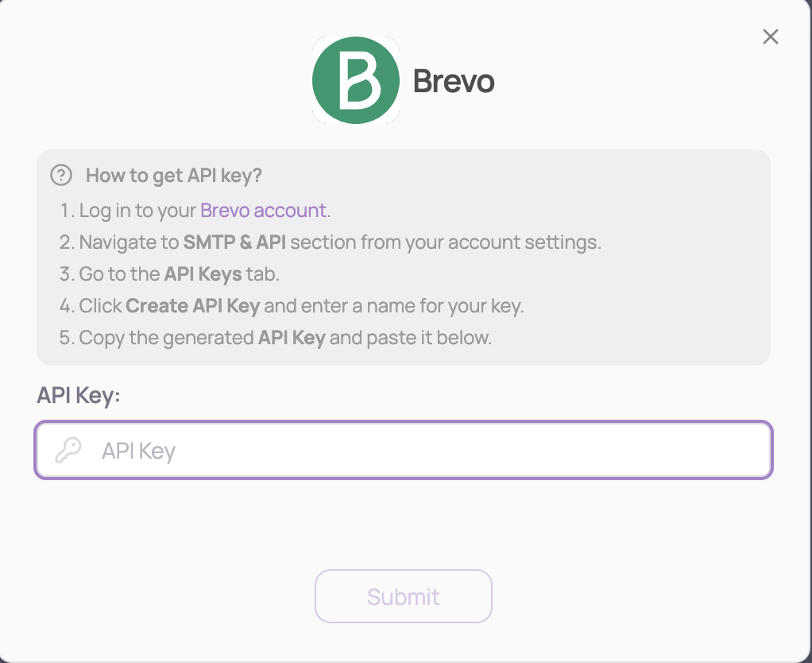Click the key icon in the input
The width and height of the screenshot is (812, 663).
pos(68,451)
